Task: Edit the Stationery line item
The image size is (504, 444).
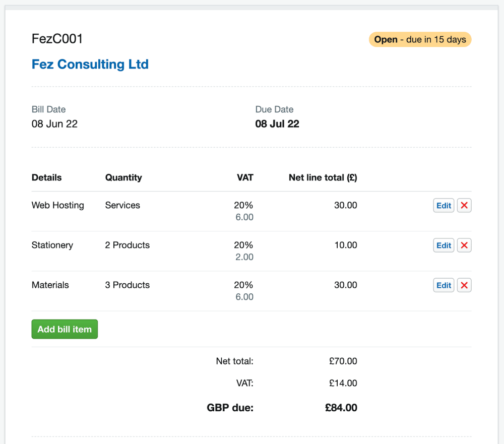Action: [444, 245]
